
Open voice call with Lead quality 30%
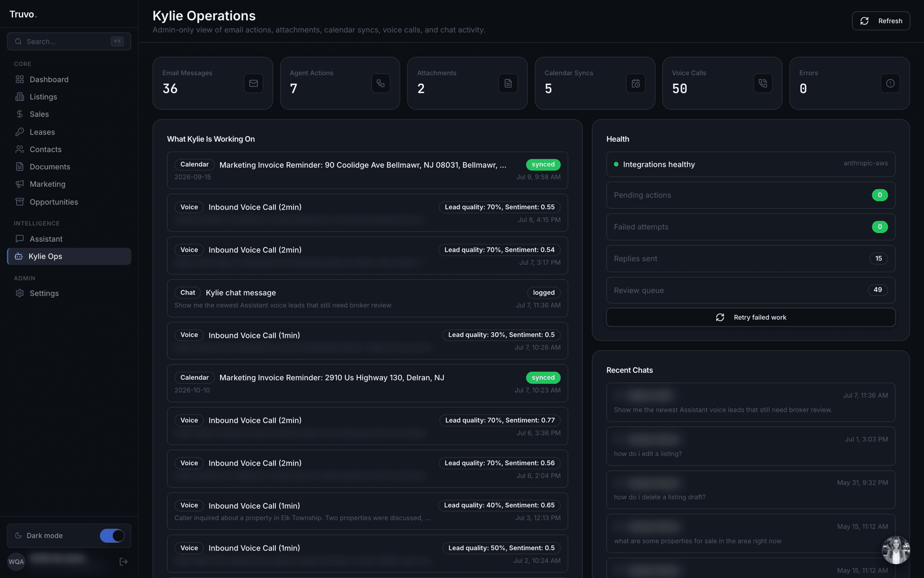click(367, 341)
